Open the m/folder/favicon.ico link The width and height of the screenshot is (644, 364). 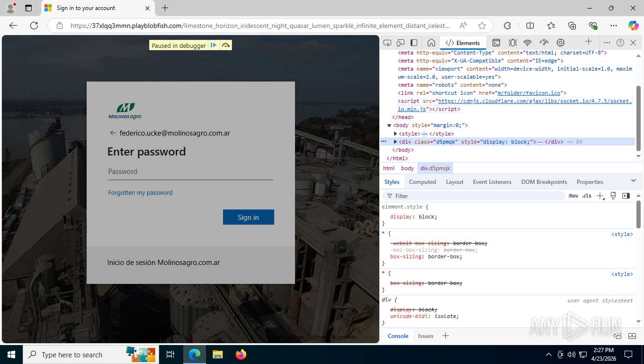pyautogui.click(x=529, y=93)
